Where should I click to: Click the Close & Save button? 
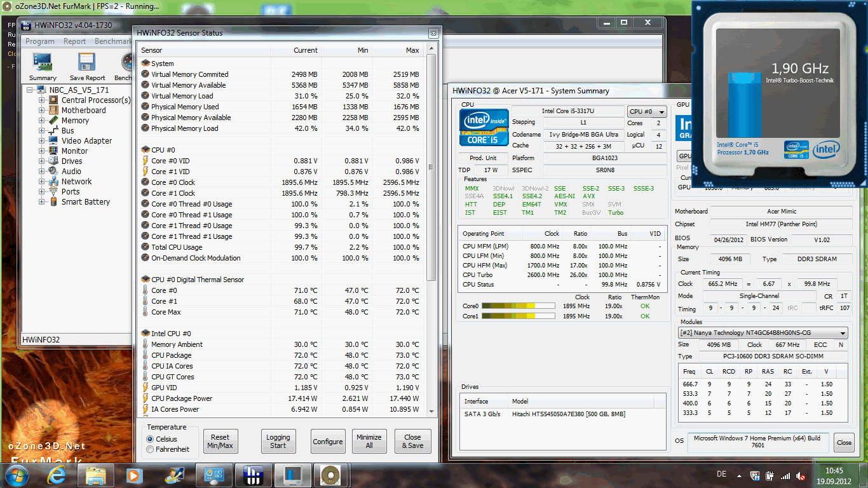(412, 442)
